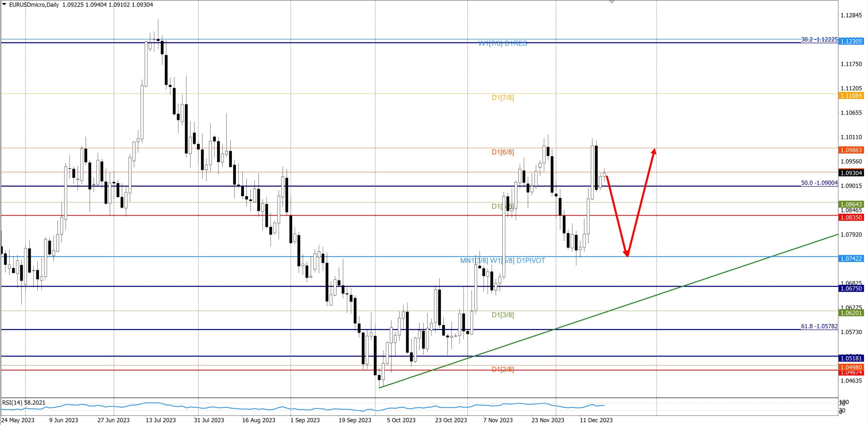Select the MN1[3/8] W1[6/8] D1PIVOT label

(502, 261)
